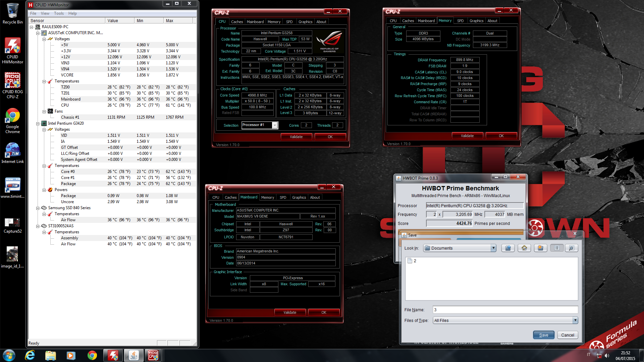This screenshot has height=362, width=644.
Task: Click Validate in Mainboard CPU-Z window
Action: click(290, 312)
